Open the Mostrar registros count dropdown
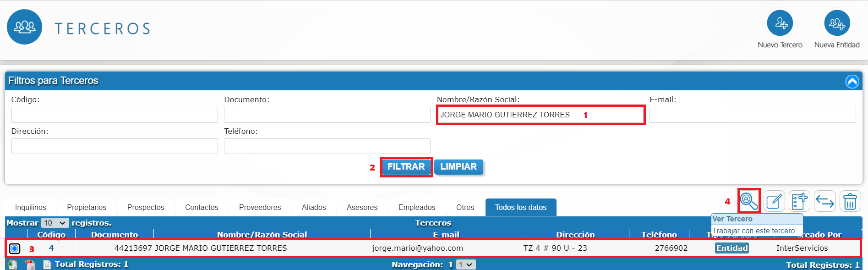The height and width of the screenshot is (270, 868). coord(55,223)
